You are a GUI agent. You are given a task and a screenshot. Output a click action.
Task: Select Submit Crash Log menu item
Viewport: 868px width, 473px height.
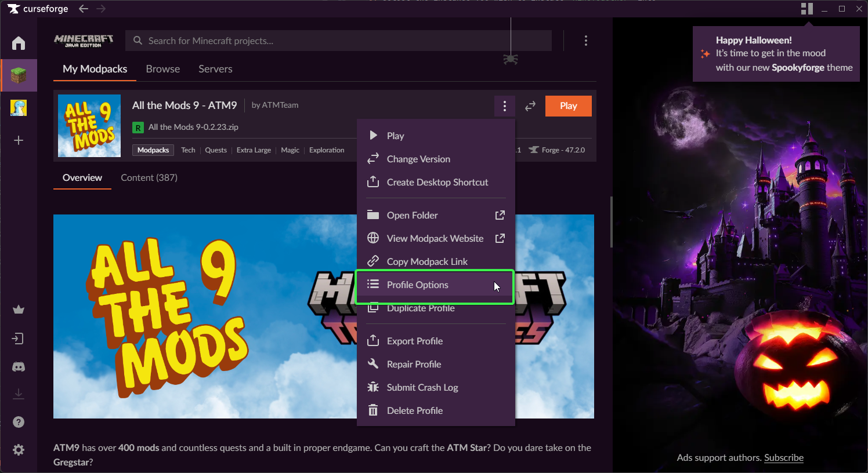tap(436, 387)
